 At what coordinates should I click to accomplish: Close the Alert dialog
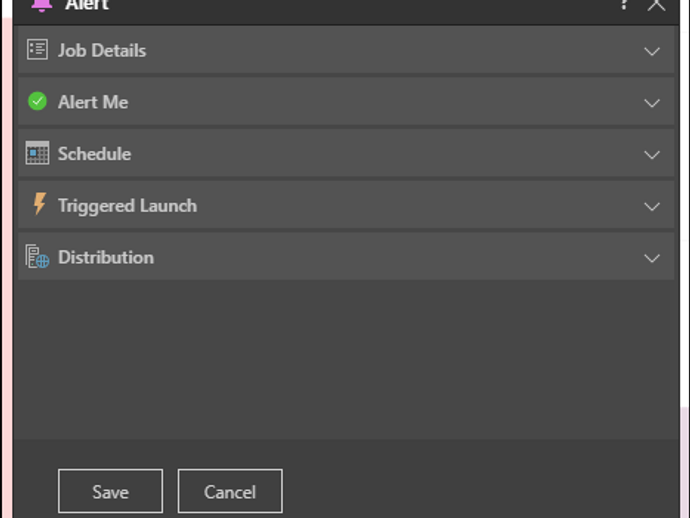pos(656,4)
